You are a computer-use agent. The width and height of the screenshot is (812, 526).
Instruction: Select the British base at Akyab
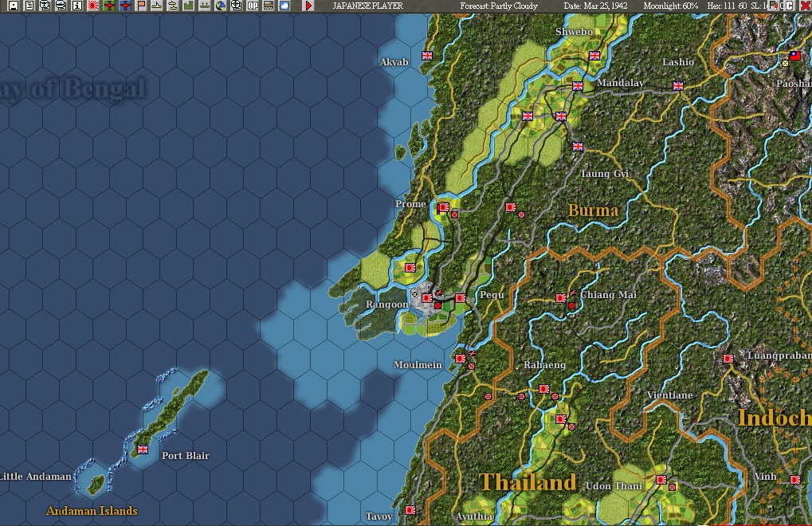pyautogui.click(x=427, y=56)
